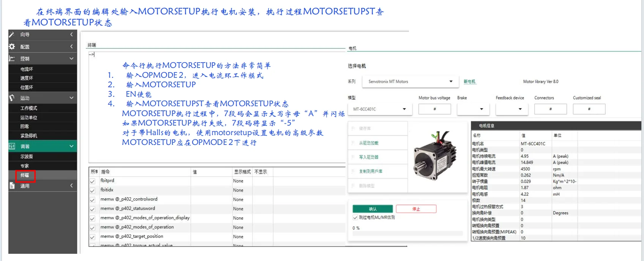644x261 pixels.
Task: Collapse the 控制 section chevron
Action: point(71,58)
